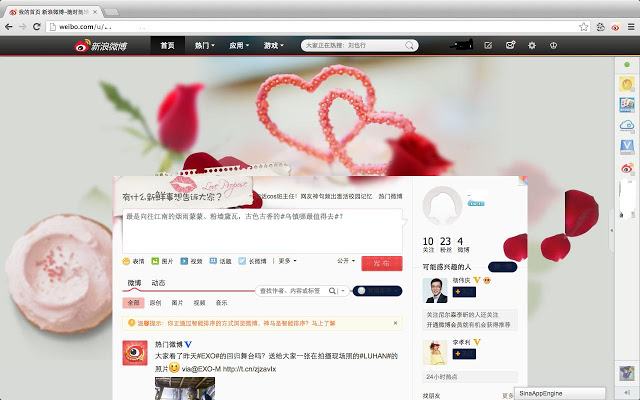Click the Weibo eye icon in the right sidebar

tap(627, 168)
